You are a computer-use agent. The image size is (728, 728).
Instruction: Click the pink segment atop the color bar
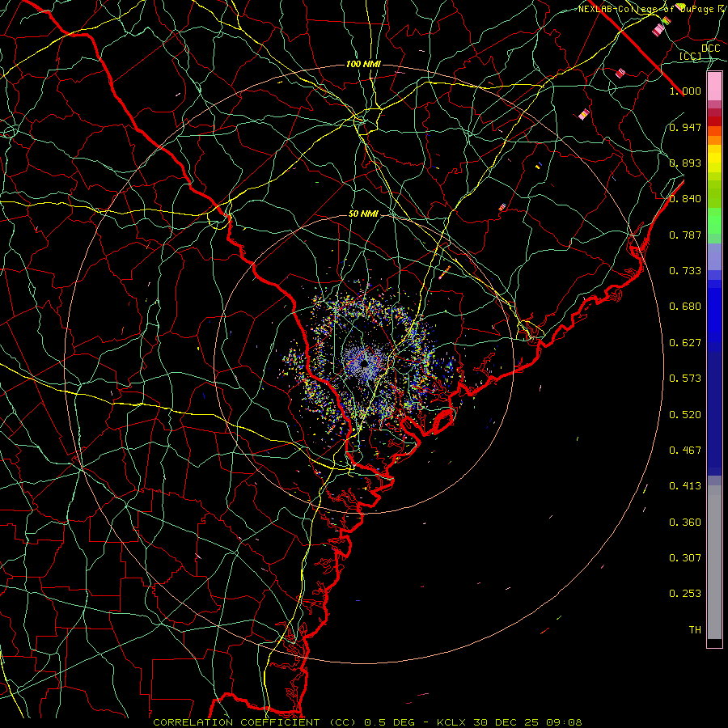pos(714,86)
